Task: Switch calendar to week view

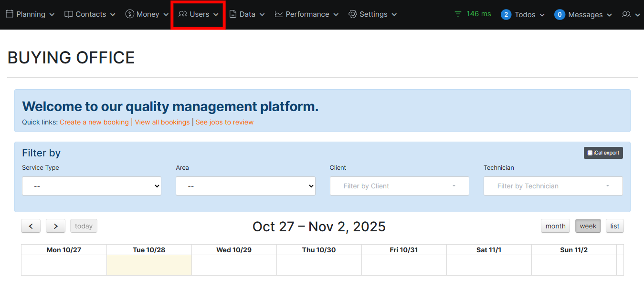Action: 588,226
